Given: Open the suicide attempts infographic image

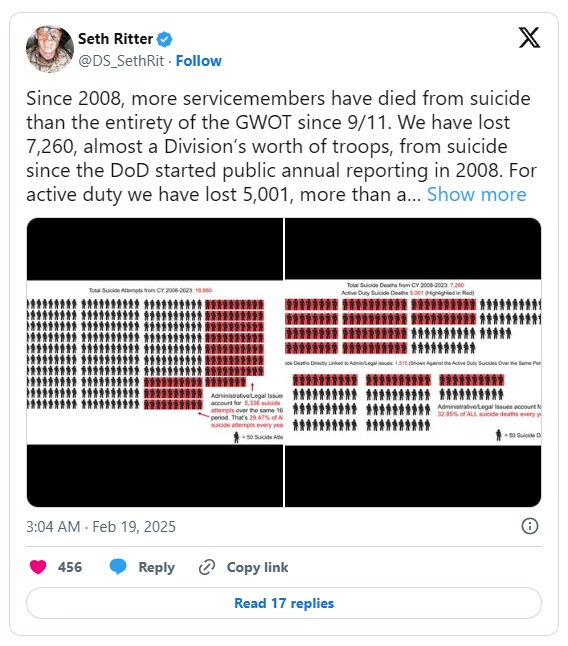Looking at the screenshot, I should (155, 363).
